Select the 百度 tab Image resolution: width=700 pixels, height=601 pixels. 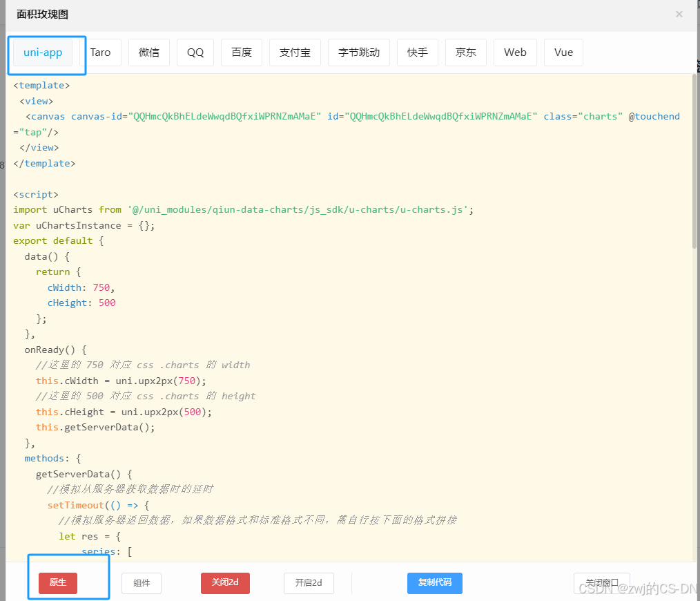tap(242, 53)
